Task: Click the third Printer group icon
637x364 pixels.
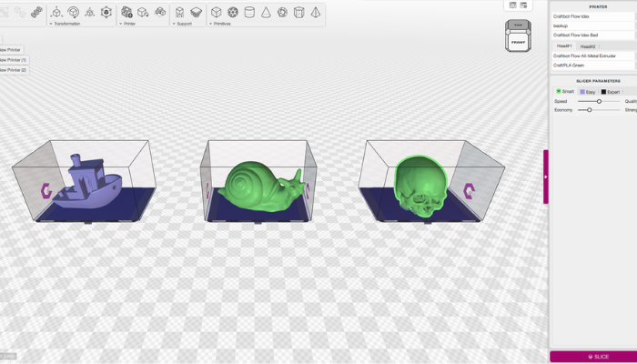Action: tap(160, 12)
